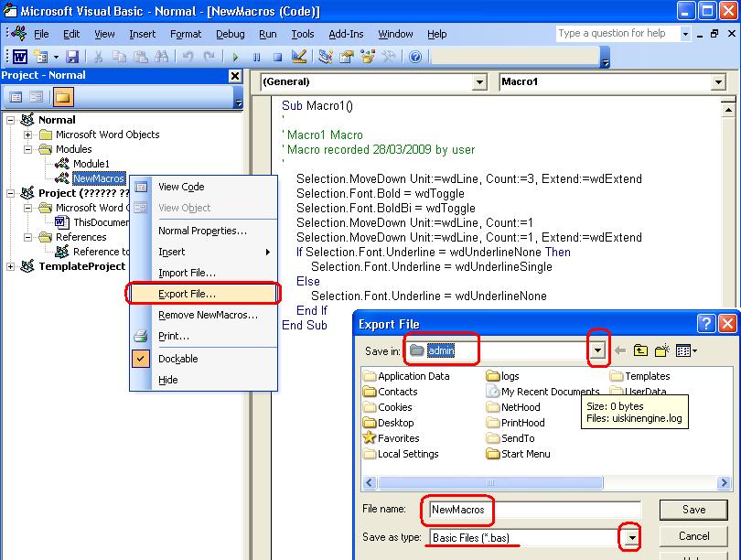Open Insert Module icon's dropdown arrow

(56, 57)
